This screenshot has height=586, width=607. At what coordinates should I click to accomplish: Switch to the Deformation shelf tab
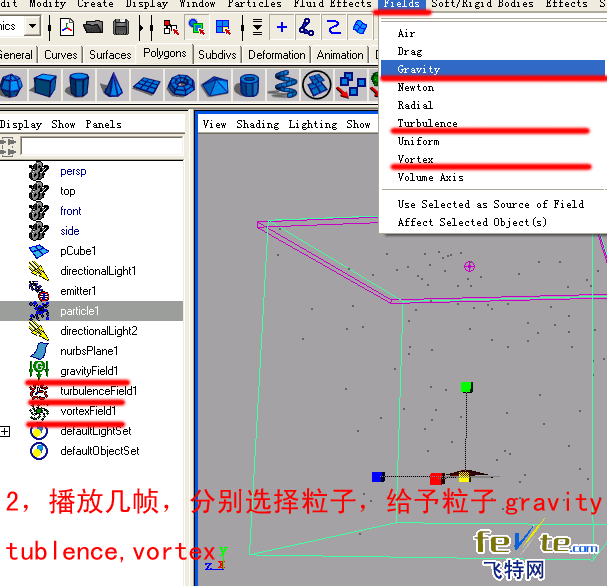pos(276,55)
